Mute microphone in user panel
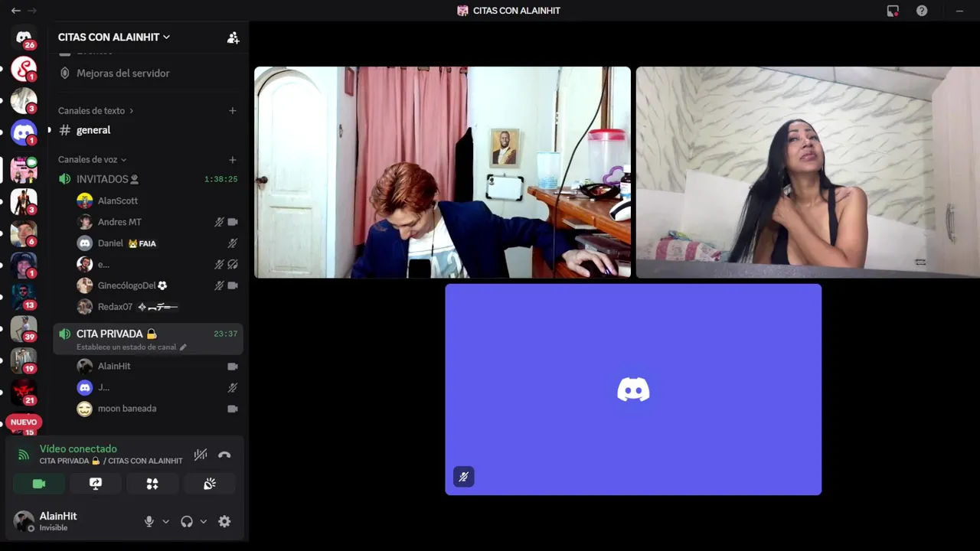 coord(149,522)
